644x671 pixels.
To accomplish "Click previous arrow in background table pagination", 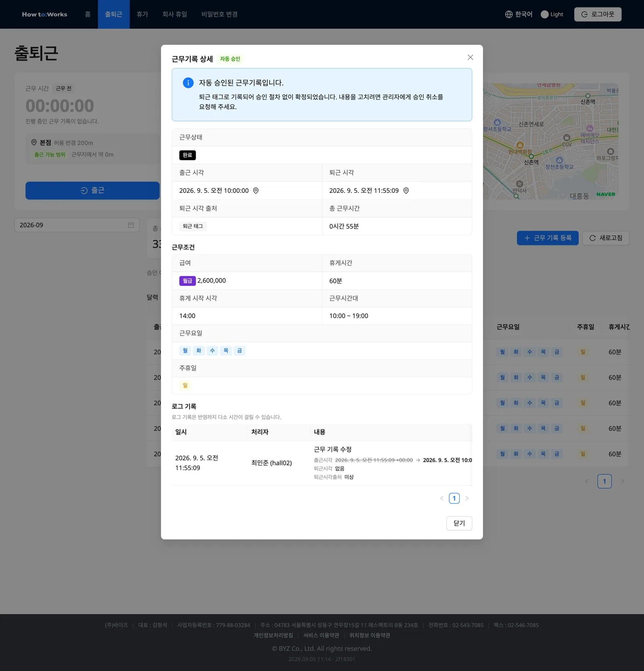I will (586, 481).
